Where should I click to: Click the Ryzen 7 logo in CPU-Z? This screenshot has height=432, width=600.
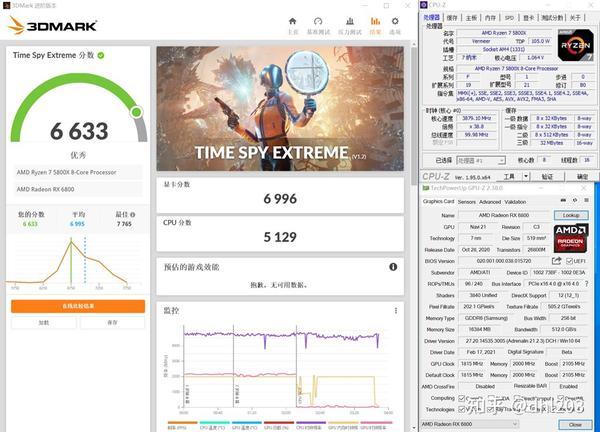click(x=575, y=45)
